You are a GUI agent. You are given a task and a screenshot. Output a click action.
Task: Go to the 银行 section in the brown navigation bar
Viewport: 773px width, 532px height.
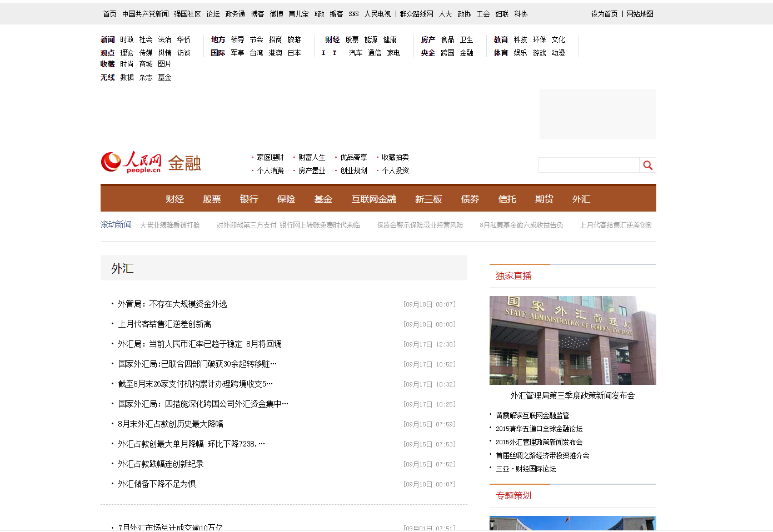pyautogui.click(x=249, y=199)
